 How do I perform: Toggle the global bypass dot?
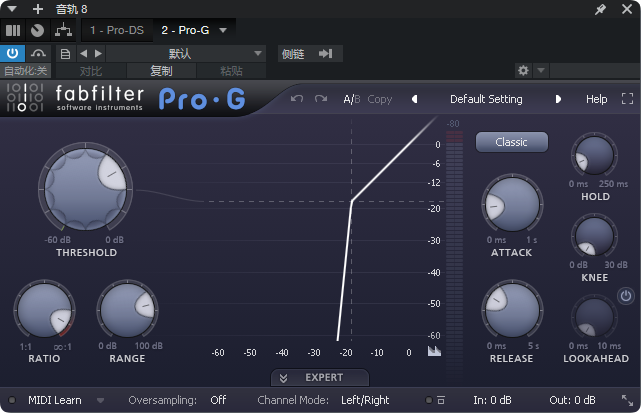[x=428, y=400]
